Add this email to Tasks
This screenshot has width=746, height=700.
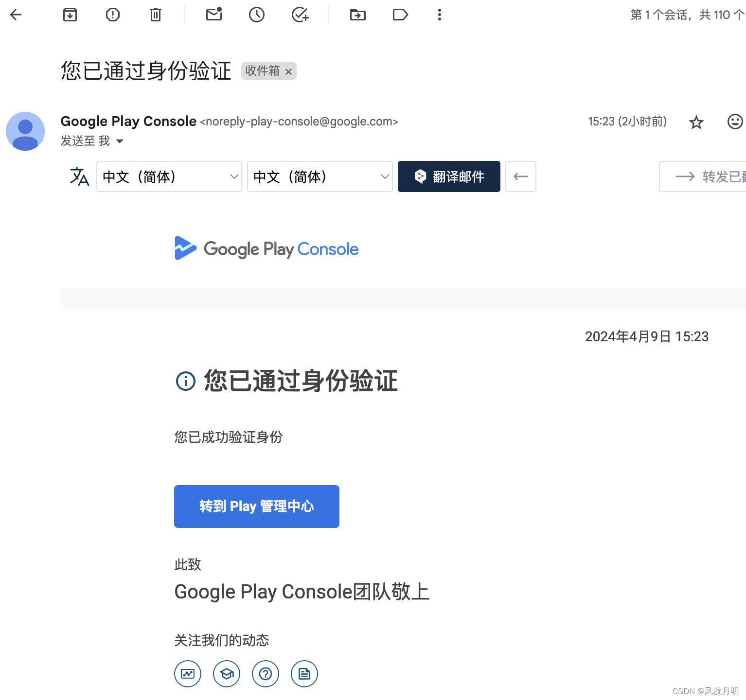pyautogui.click(x=300, y=15)
